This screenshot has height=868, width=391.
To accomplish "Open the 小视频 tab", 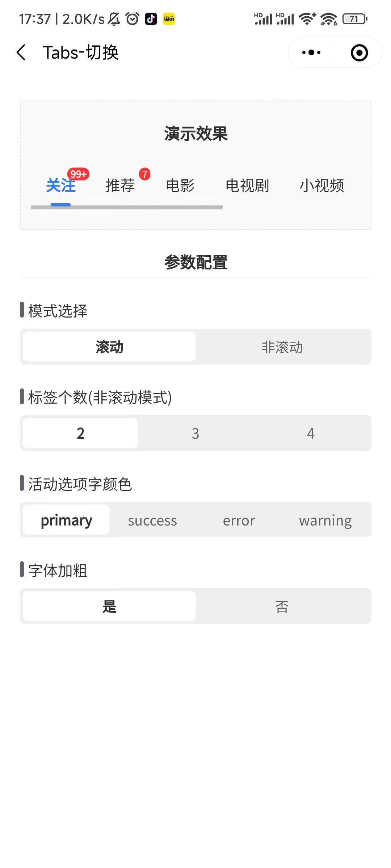I will coord(322,185).
